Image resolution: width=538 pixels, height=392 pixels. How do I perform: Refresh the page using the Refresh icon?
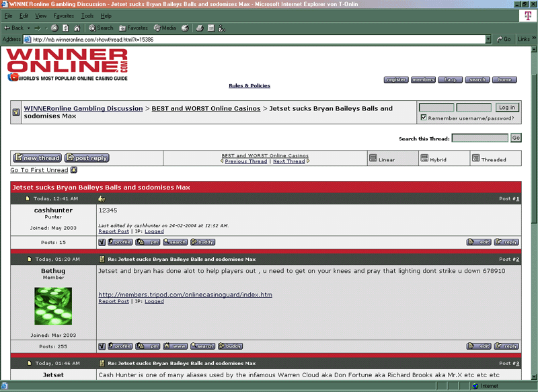(65, 28)
